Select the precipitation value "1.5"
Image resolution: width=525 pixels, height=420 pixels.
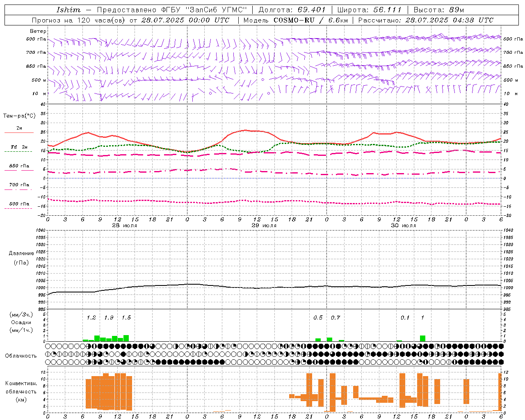coord(126,317)
